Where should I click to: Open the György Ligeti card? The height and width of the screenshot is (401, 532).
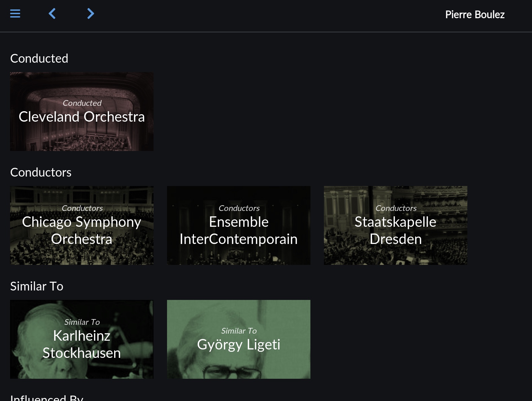[x=239, y=339]
